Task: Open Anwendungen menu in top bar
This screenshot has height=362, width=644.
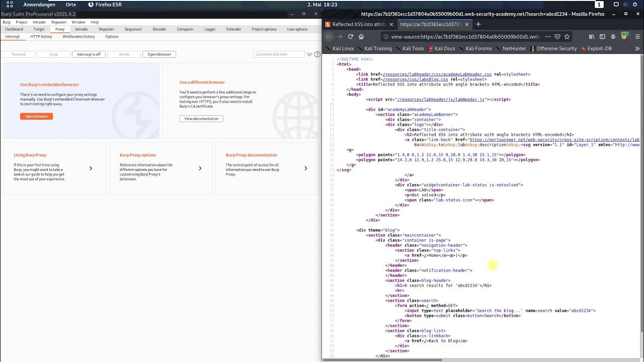Action: click(39, 5)
